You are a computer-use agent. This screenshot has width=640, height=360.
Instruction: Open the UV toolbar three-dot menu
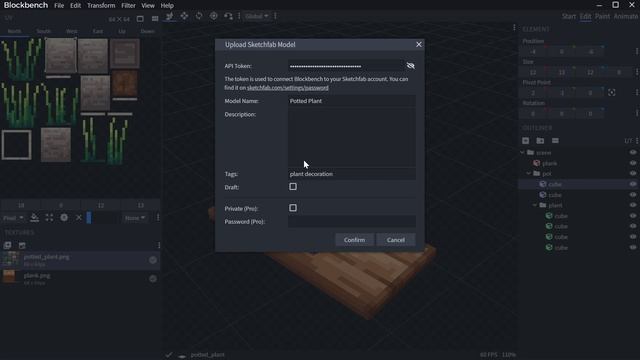pyautogui.click(x=158, y=218)
